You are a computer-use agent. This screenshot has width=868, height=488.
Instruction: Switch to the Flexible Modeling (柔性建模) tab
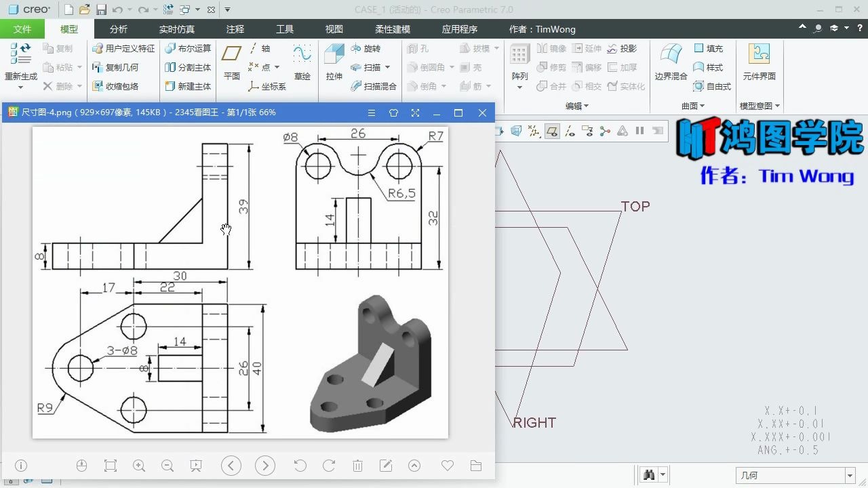[x=393, y=29]
